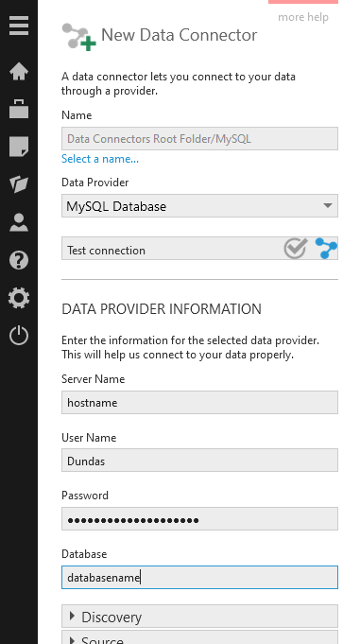360x644 pixels.
Task: Click the Name input field
Action: [199, 138]
